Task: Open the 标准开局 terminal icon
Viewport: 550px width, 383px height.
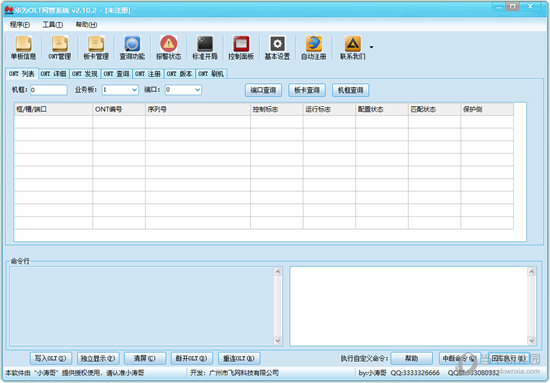Action: click(205, 48)
